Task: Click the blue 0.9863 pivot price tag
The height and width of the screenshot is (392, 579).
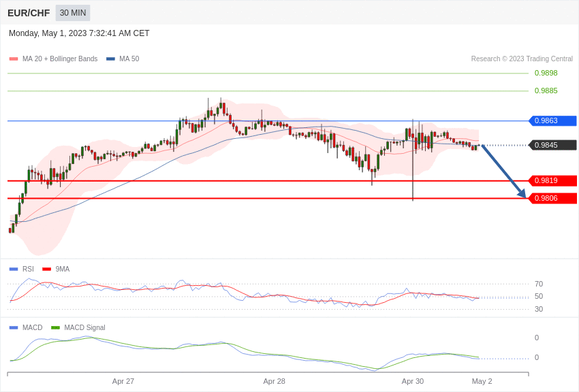Action: coord(552,120)
